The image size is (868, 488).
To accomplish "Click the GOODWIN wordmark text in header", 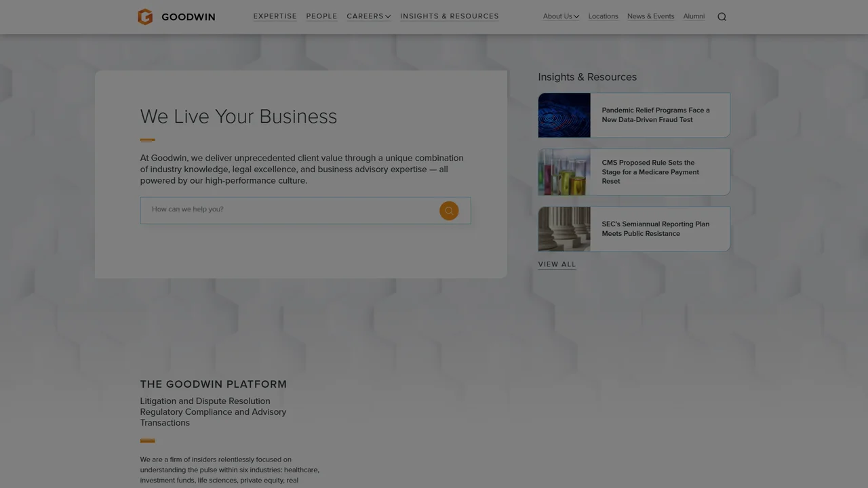I will [189, 17].
